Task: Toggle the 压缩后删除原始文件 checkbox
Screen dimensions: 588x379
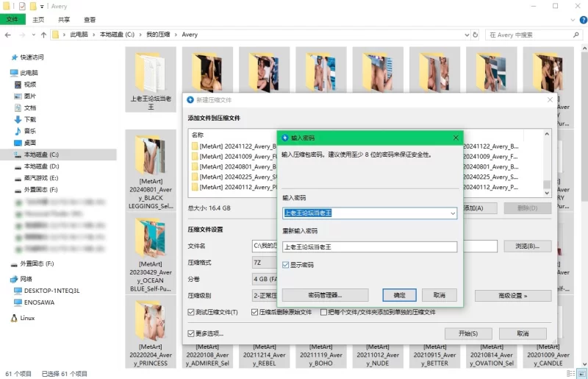Action: (x=254, y=312)
